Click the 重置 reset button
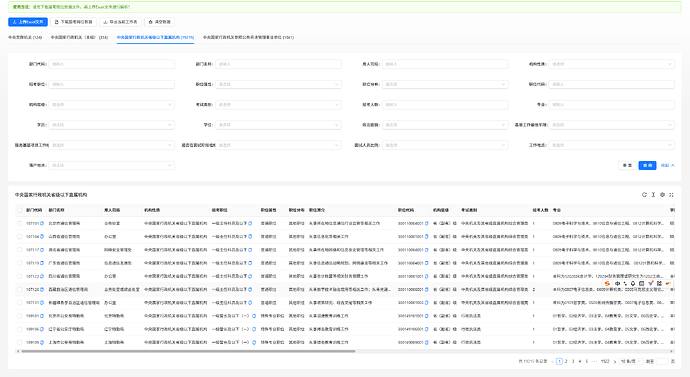690x377 pixels. pos(627,165)
